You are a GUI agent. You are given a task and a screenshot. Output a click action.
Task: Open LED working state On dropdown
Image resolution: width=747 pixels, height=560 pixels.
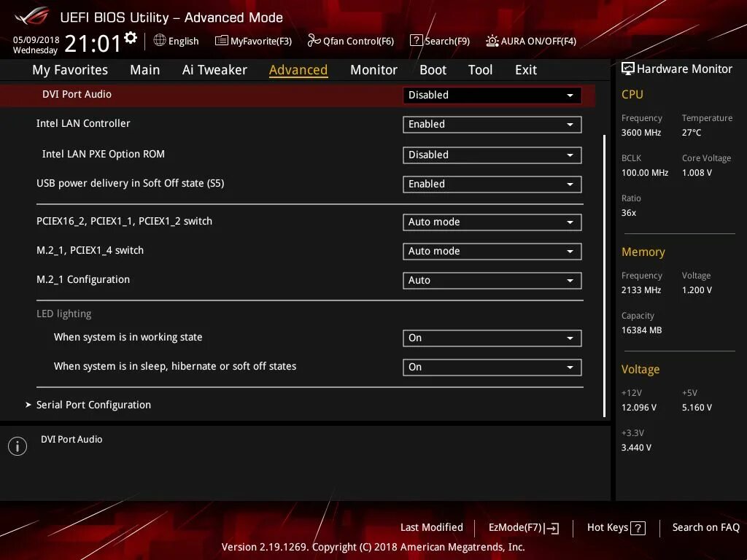click(492, 338)
